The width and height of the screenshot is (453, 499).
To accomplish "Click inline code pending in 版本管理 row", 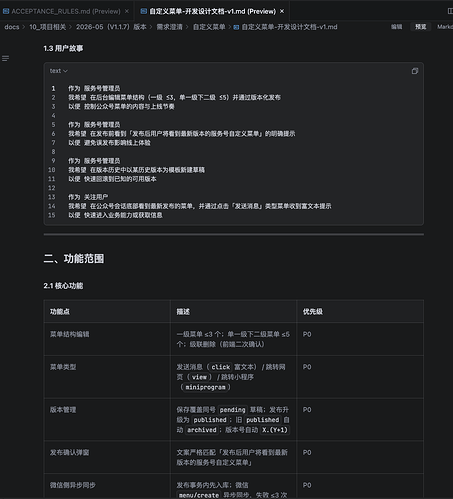I will 232,410.
